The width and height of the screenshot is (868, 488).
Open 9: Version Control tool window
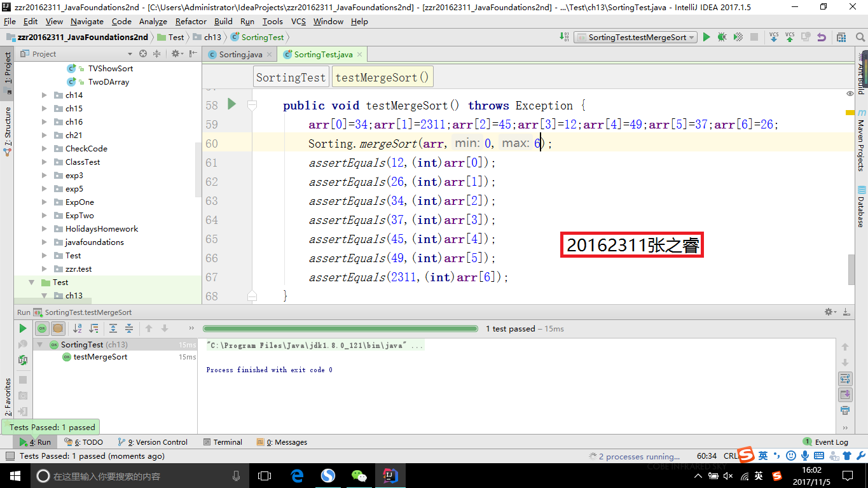coord(153,442)
